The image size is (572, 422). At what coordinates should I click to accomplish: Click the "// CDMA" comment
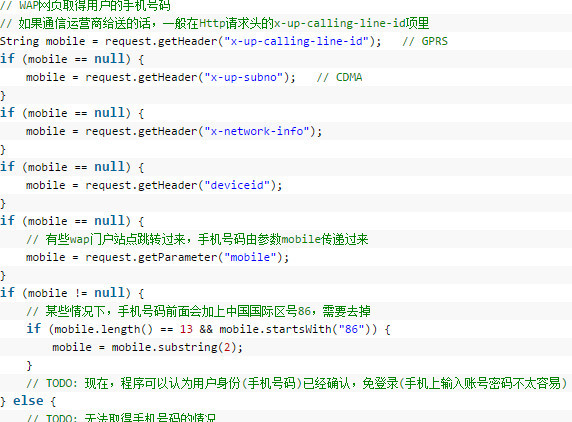tap(339, 77)
